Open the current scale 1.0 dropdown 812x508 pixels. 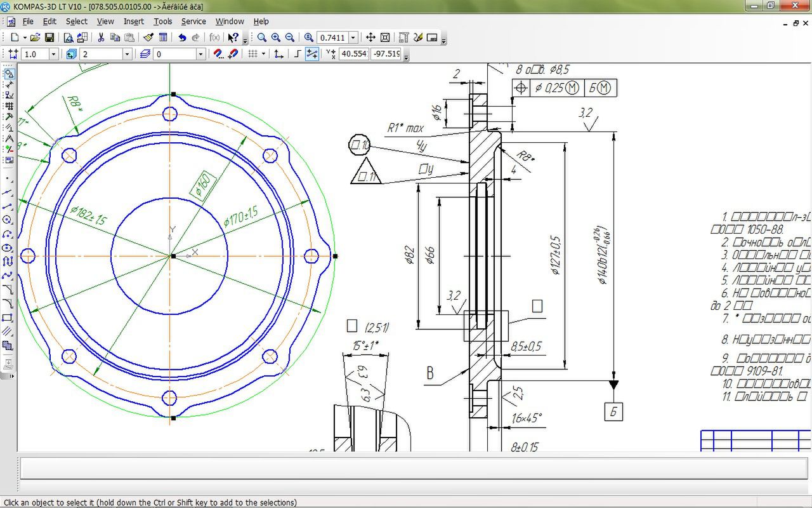click(53, 54)
